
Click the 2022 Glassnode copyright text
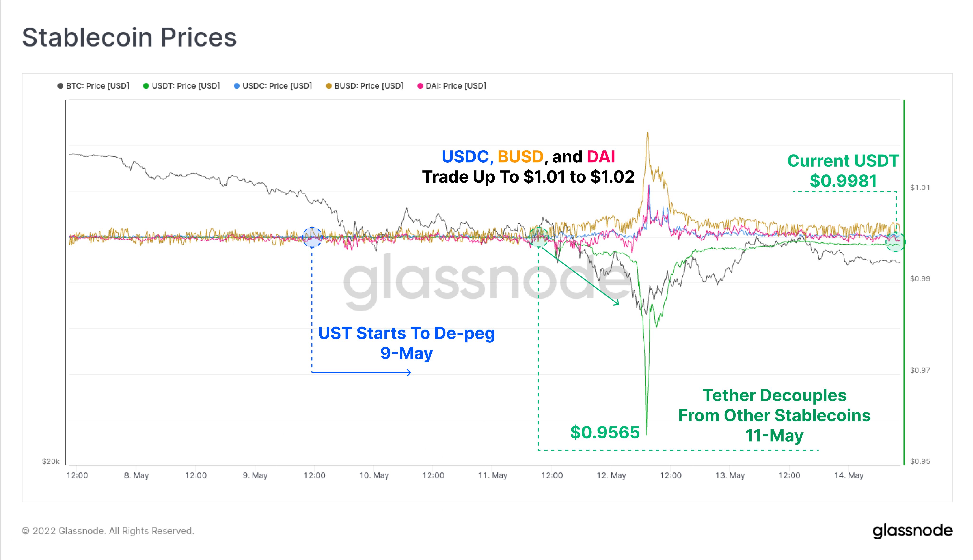pyautogui.click(x=108, y=531)
